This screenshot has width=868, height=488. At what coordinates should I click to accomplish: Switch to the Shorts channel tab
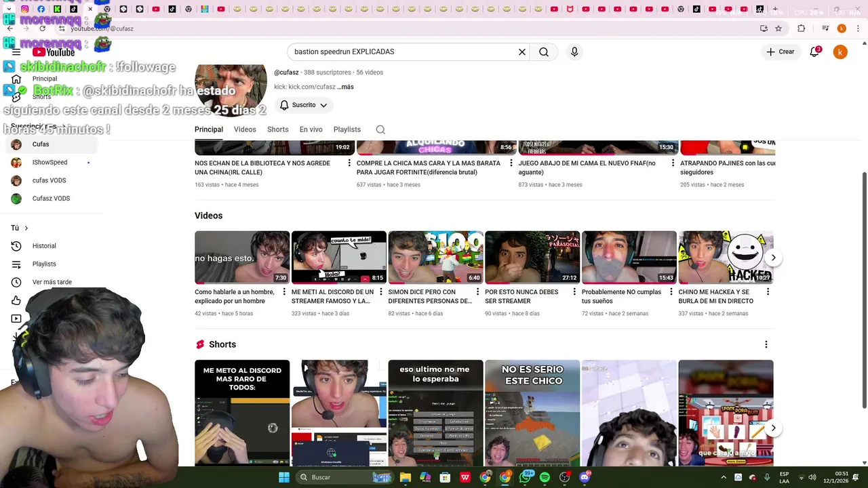(277, 129)
